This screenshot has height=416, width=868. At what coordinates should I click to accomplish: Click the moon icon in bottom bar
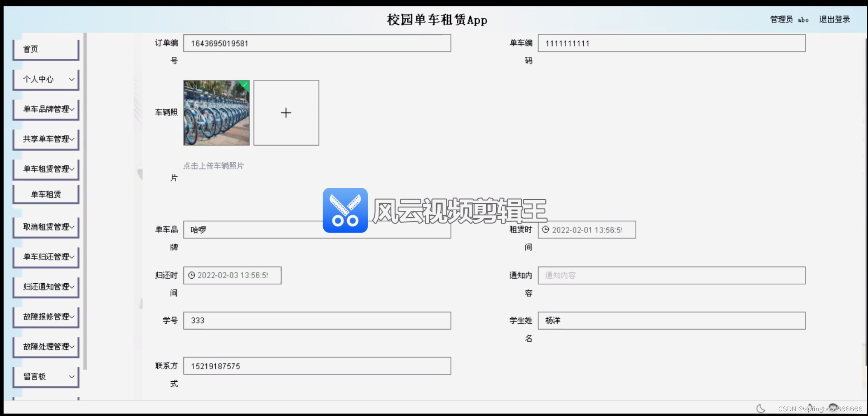761,408
